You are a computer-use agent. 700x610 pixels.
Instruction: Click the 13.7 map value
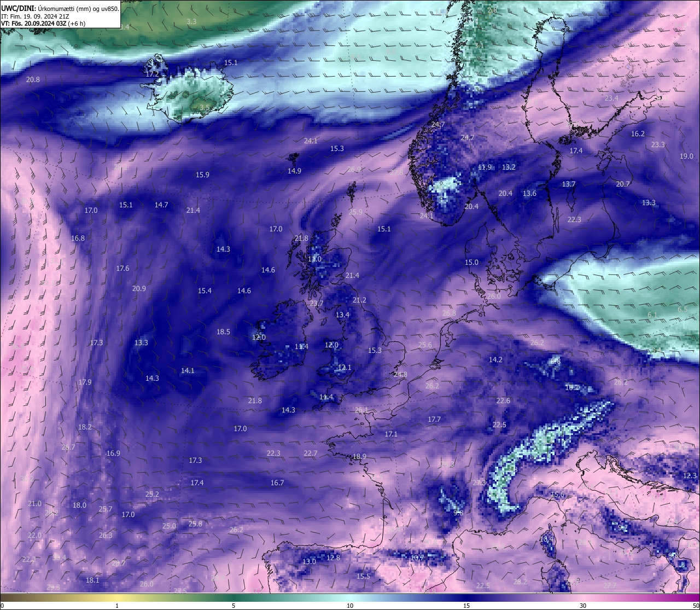[569, 184]
